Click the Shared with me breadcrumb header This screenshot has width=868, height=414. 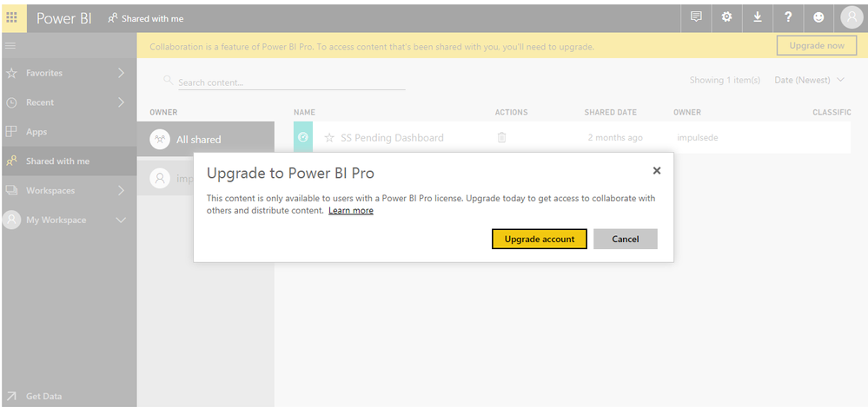[x=146, y=18]
